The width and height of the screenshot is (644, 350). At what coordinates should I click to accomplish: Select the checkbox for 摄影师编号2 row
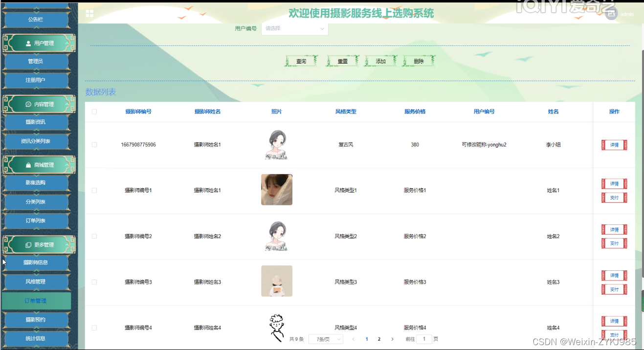[94, 236]
